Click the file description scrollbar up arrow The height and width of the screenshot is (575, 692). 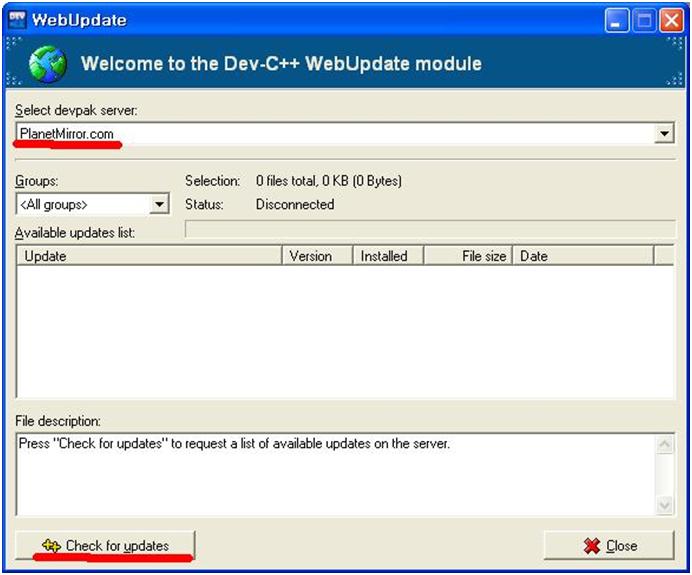coord(664,444)
